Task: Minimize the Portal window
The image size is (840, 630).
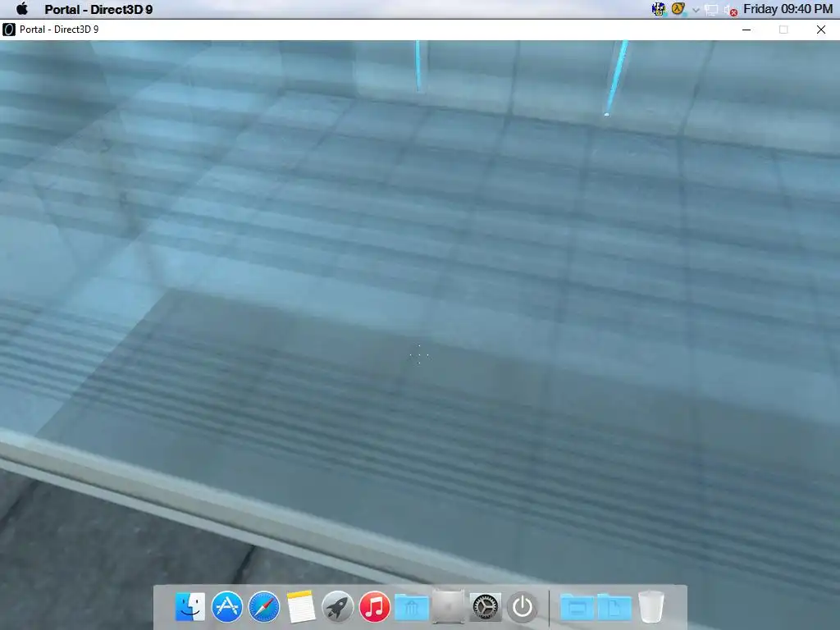Action: [746, 30]
